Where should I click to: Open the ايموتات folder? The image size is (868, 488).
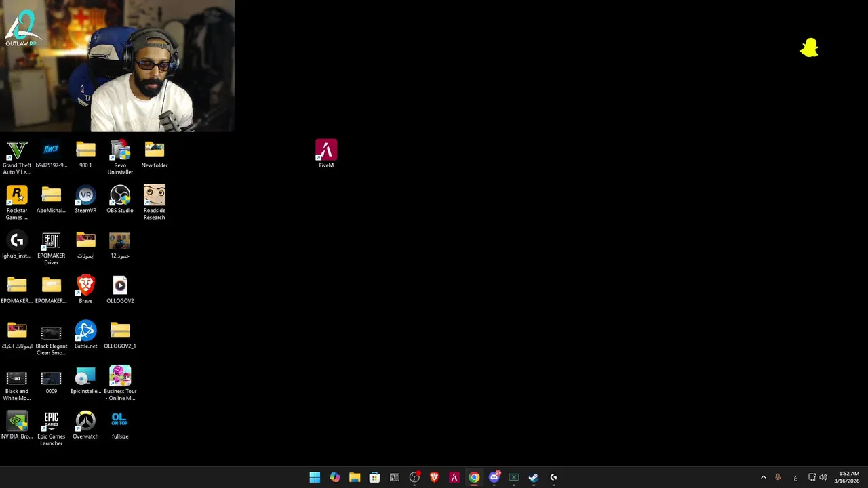(85, 245)
